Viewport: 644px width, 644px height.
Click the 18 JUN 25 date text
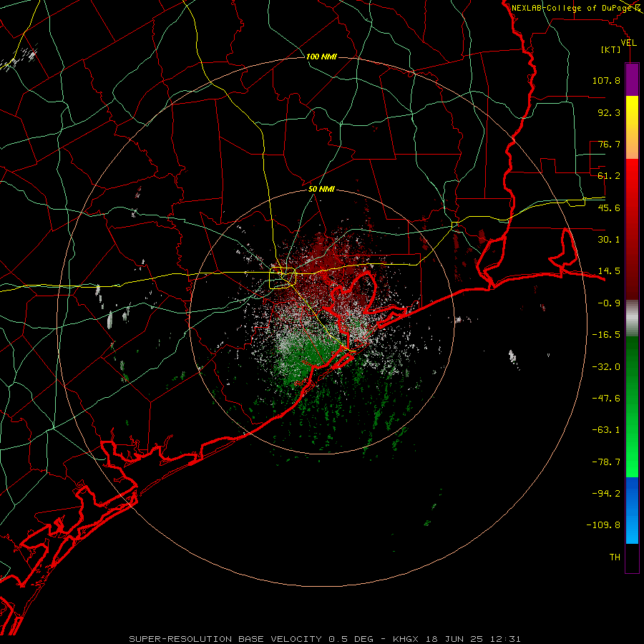click(456, 639)
